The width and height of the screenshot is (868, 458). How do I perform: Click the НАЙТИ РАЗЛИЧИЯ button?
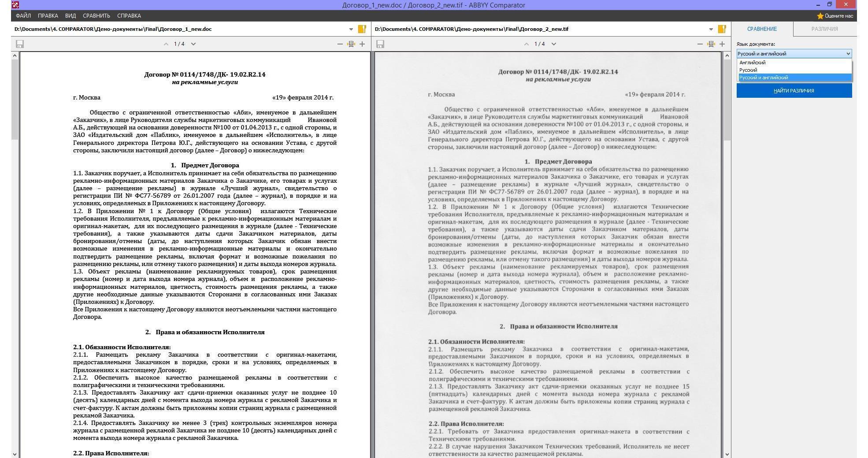click(x=794, y=91)
